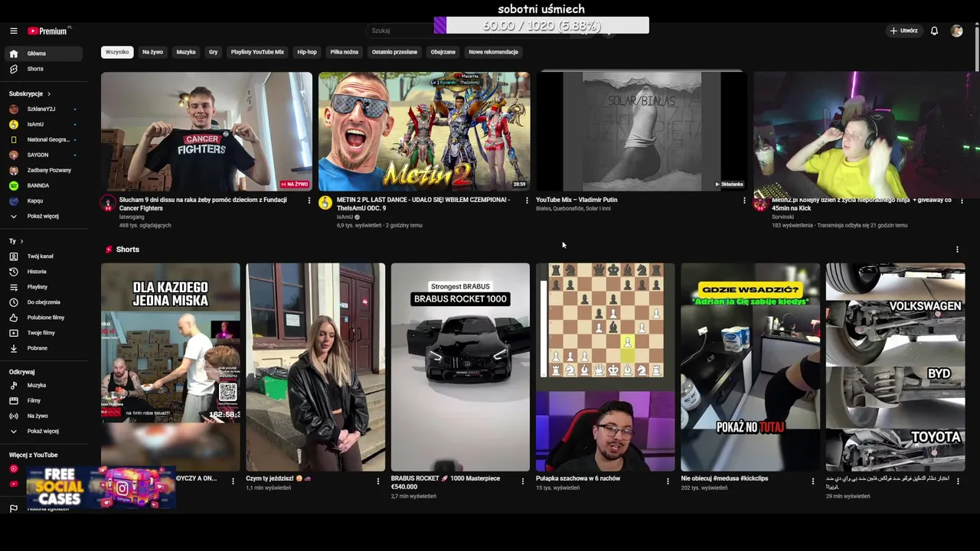Open Twoje filmy
This screenshot has width=980, height=551.
pyautogui.click(x=42, y=333)
